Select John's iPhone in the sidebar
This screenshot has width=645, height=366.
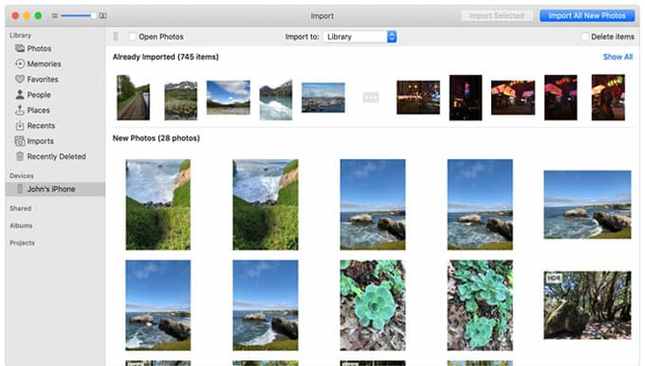click(x=56, y=189)
